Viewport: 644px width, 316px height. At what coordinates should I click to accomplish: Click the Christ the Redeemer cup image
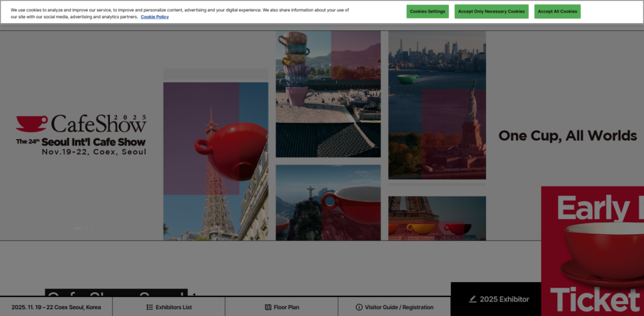(328, 203)
